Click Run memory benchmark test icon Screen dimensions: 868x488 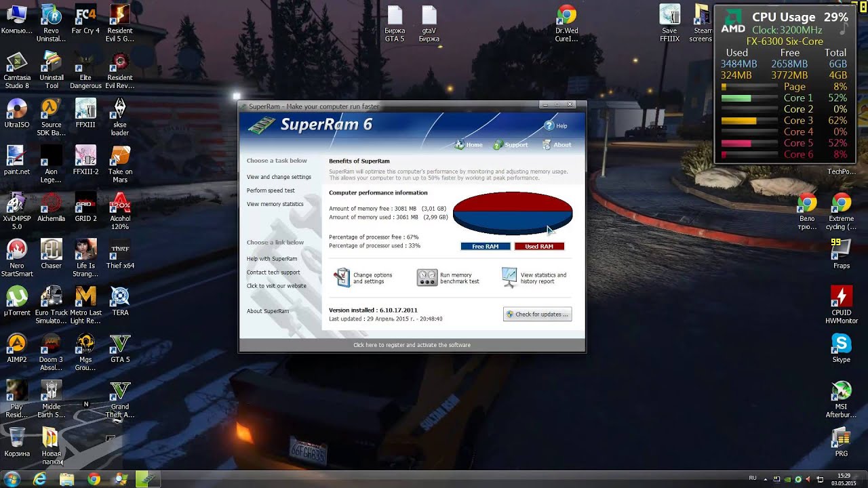click(x=427, y=277)
